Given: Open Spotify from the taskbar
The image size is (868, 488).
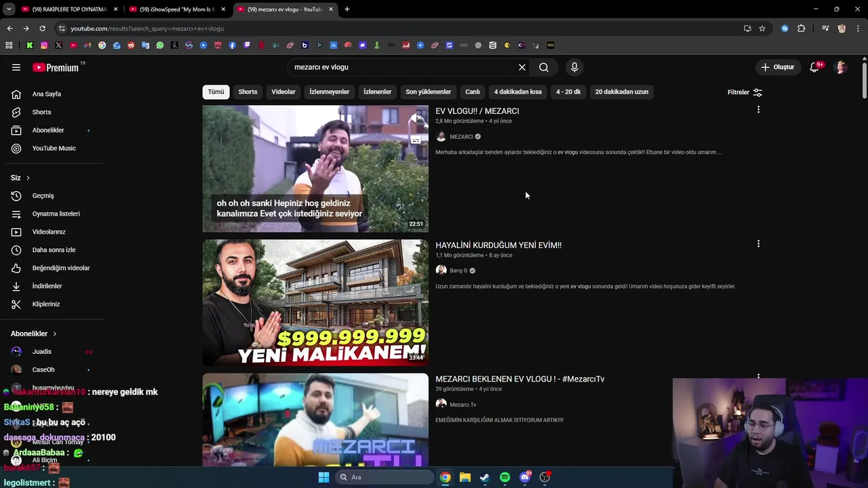Looking at the screenshot, I should tap(505, 477).
